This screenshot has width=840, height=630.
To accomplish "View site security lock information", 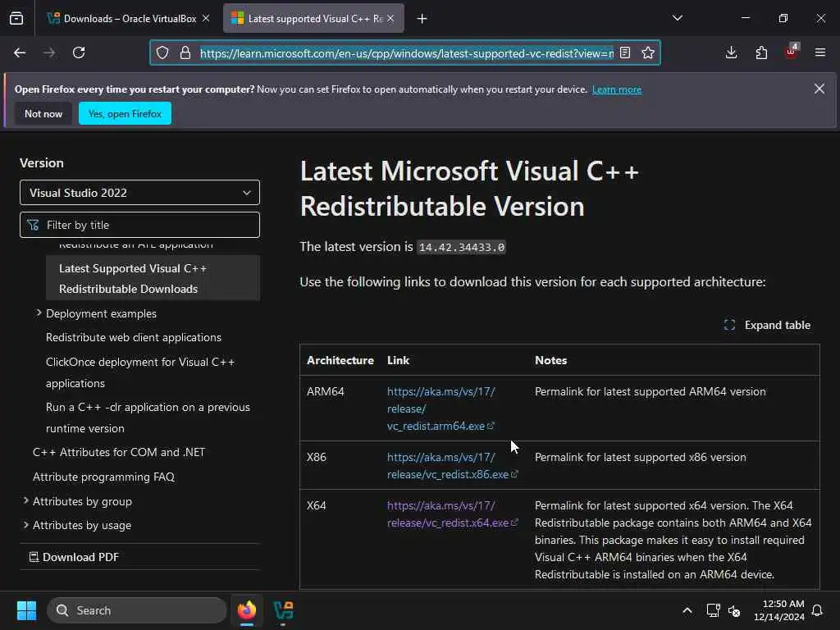I will click(x=185, y=52).
